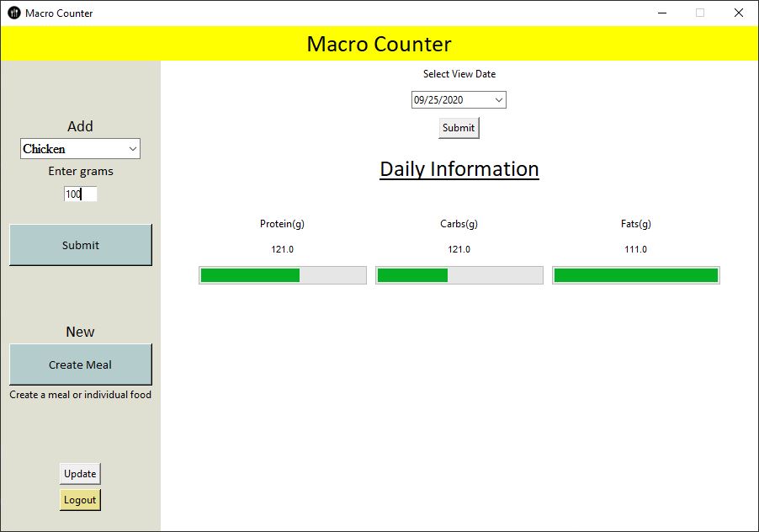Screen dimensions: 759x532
Task: Open the Chicken food selection dropdown
Action: pos(80,149)
